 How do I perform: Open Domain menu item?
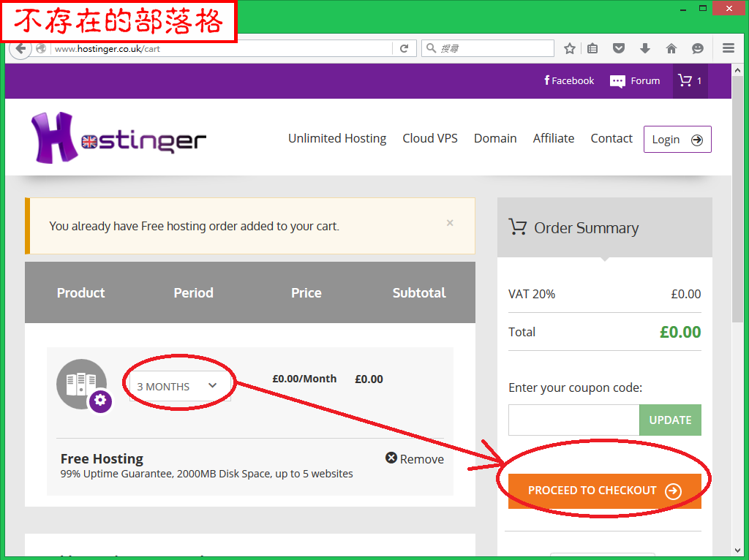point(495,138)
